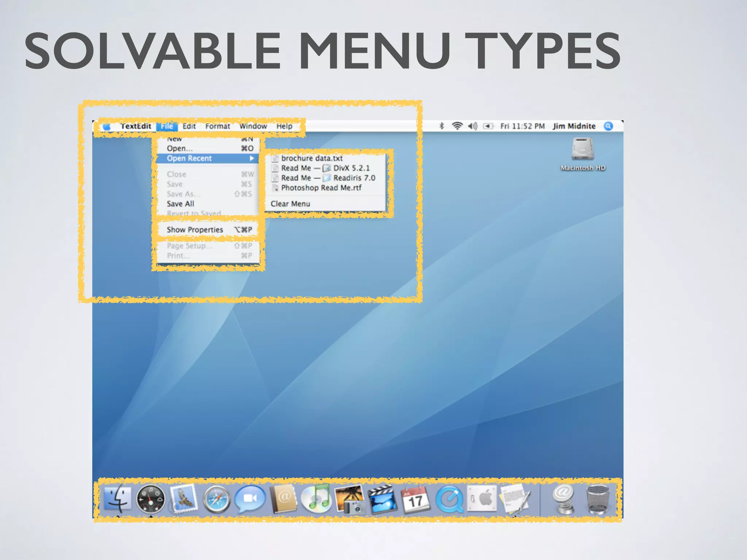Click the dimmed Page Setup... item
Image resolution: width=747 pixels, height=560 pixels.
click(208, 246)
